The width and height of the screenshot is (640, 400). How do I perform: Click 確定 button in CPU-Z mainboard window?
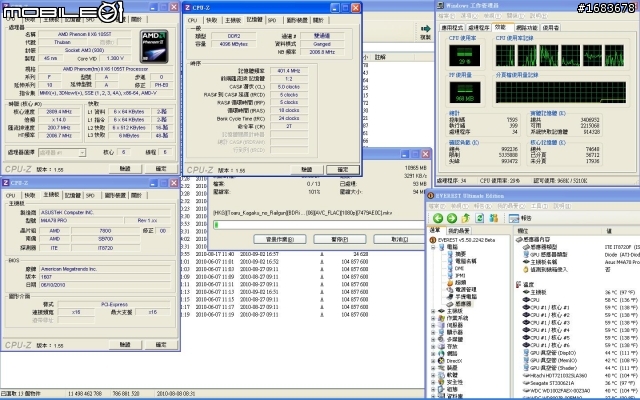click(x=161, y=345)
